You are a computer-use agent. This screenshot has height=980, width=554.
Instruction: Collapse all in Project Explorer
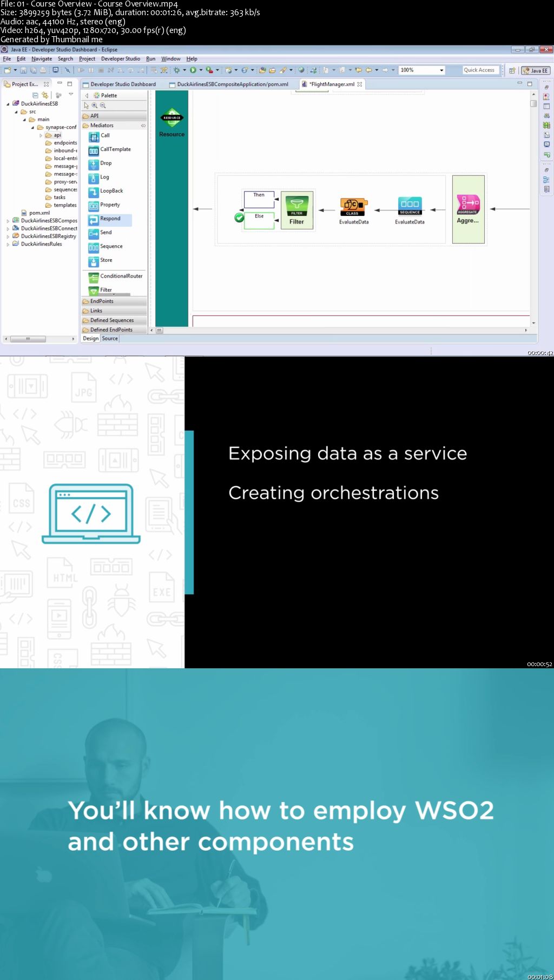(35, 95)
